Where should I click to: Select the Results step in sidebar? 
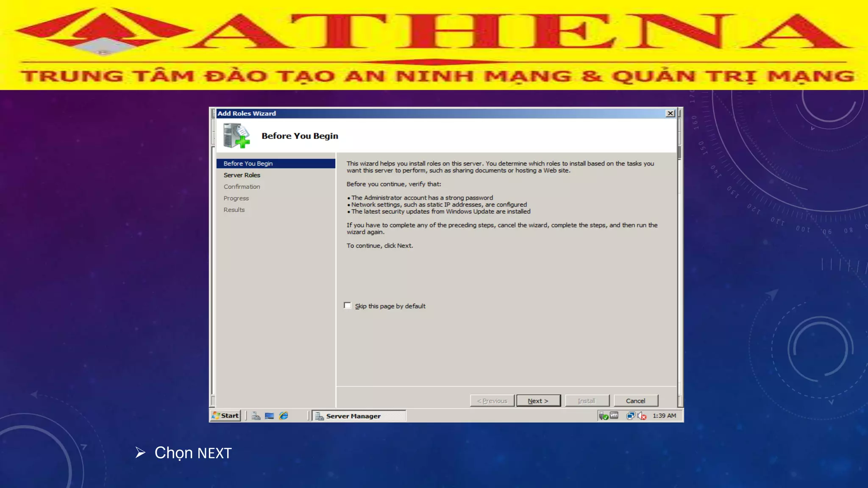click(234, 210)
